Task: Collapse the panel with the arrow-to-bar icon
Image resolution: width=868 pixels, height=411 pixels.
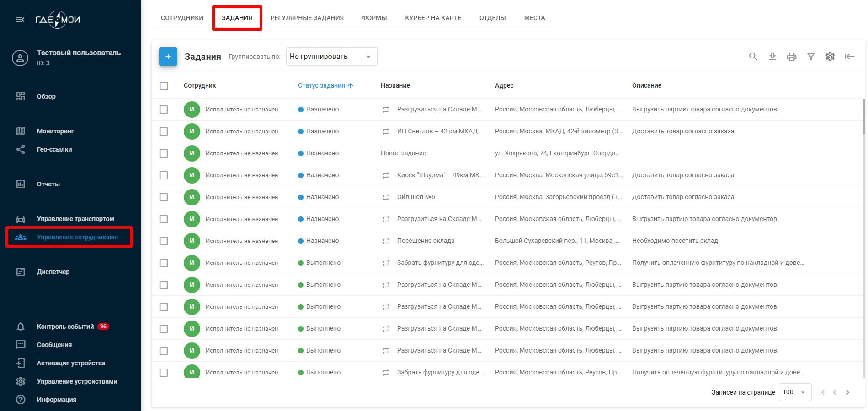Action: tap(849, 57)
